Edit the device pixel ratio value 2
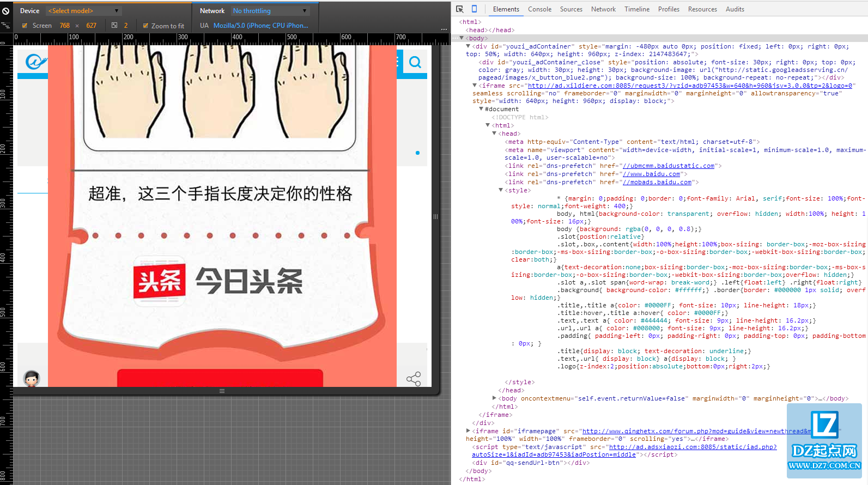Image resolution: width=868 pixels, height=485 pixels. (126, 26)
